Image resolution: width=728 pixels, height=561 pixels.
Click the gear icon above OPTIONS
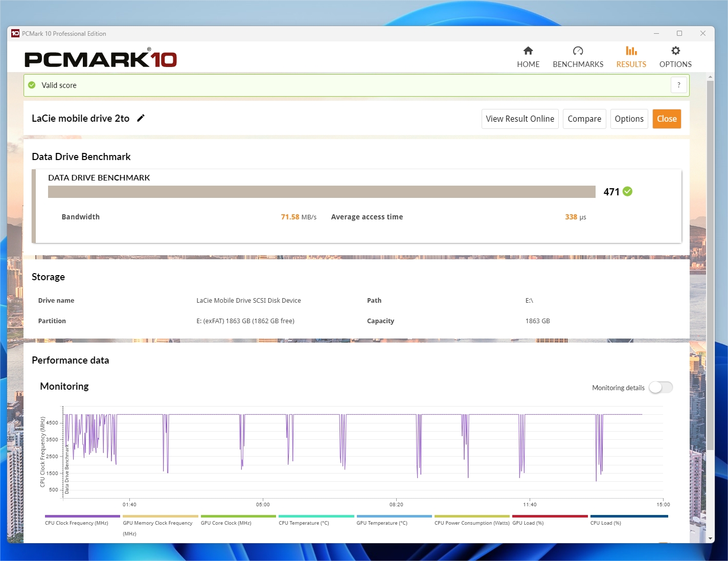pos(675,51)
